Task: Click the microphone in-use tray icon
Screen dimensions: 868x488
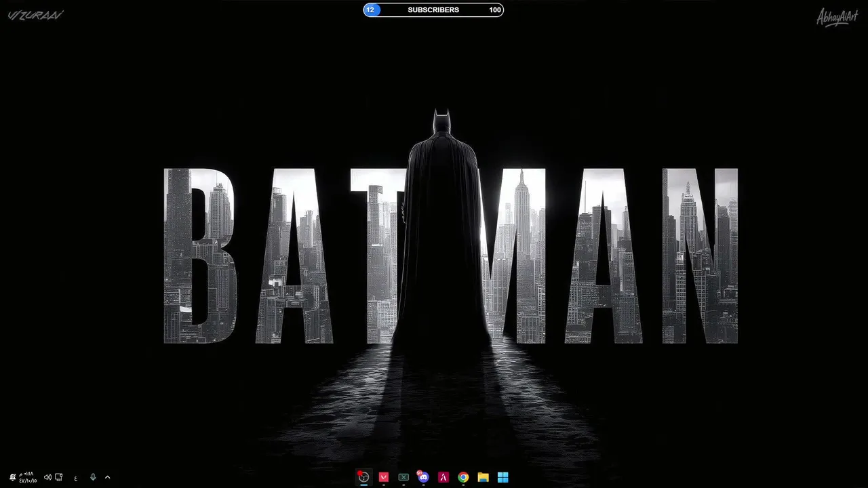Action: [x=93, y=477]
